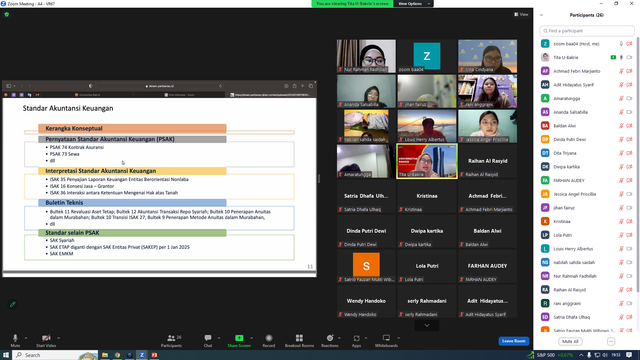This screenshot has height=360, width=640.
Task: Toggle mute for Ananda Salsabilla in list
Action: click(x=621, y=112)
